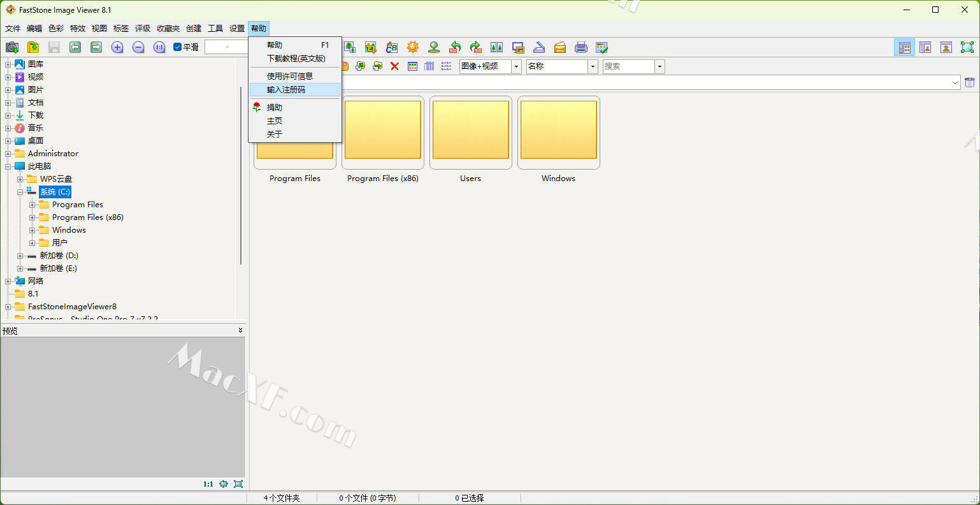The height and width of the screenshot is (505, 980).
Task: Click the copy to folder icon
Action: pos(361,66)
